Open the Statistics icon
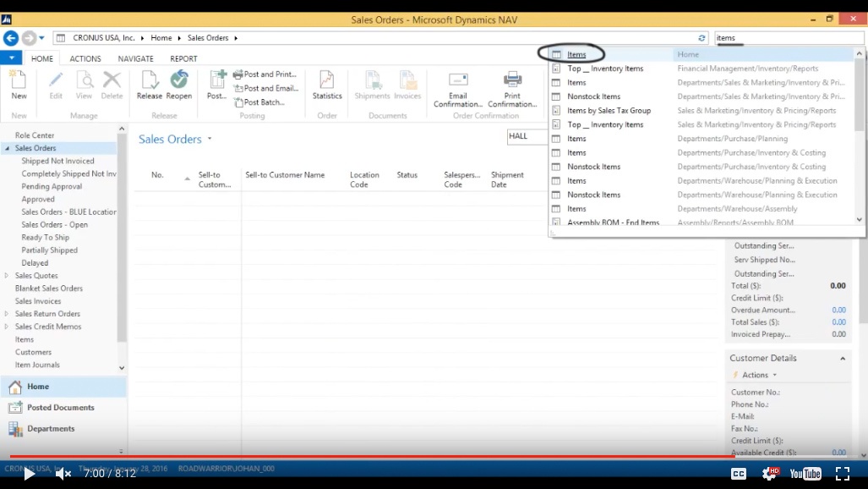 (327, 81)
